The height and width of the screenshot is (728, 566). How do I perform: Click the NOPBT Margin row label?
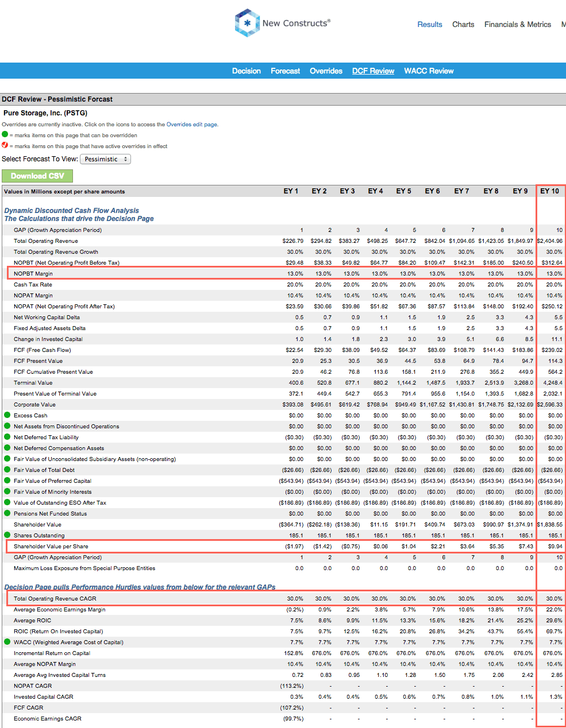click(33, 274)
